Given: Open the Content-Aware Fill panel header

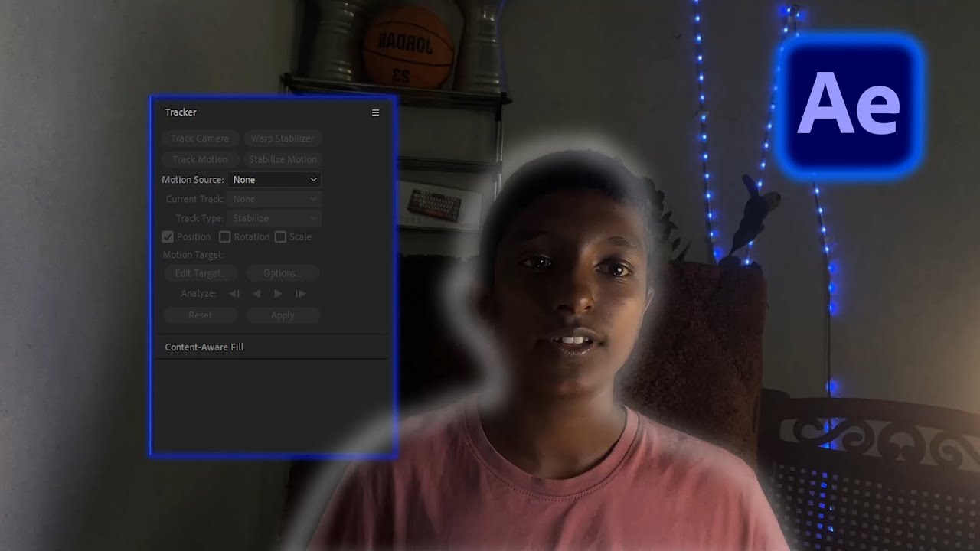Looking at the screenshot, I should coord(204,347).
